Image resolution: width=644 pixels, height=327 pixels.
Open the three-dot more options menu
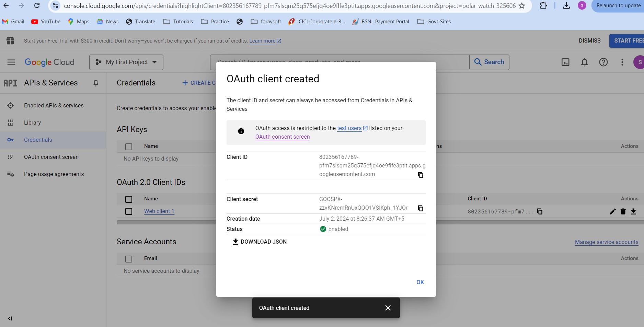pyautogui.click(x=622, y=62)
